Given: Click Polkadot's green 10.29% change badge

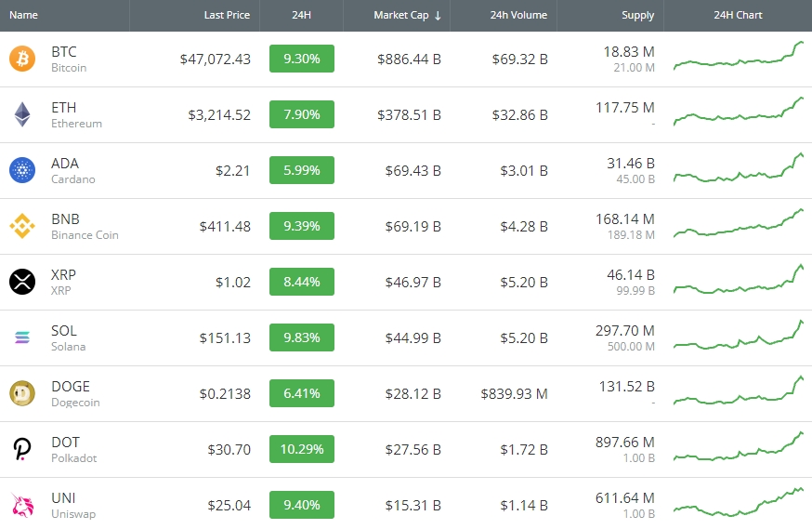Looking at the screenshot, I should pos(302,450).
